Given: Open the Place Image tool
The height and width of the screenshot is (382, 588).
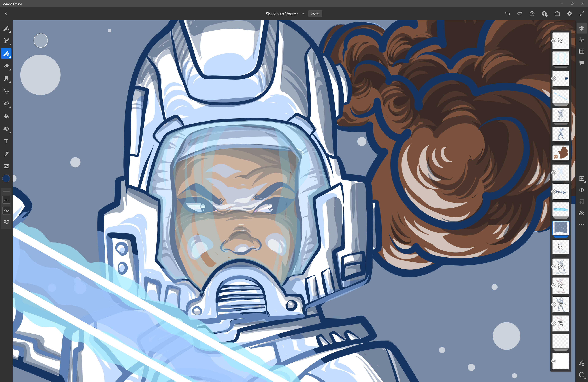Looking at the screenshot, I should (x=6, y=166).
